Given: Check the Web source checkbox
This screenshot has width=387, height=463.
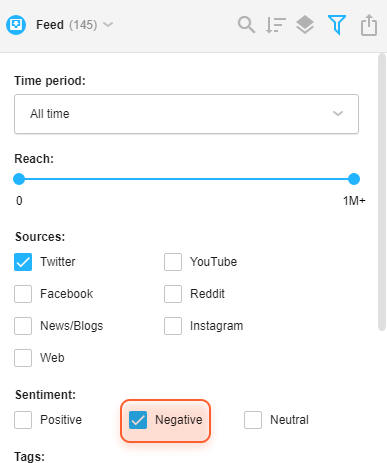Looking at the screenshot, I should pos(23,358).
